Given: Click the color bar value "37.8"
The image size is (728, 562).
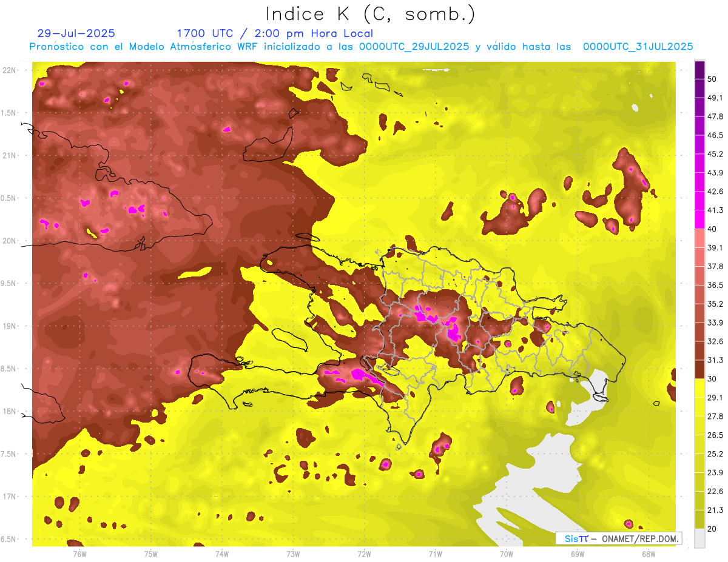Looking at the screenshot, I should 715,266.
